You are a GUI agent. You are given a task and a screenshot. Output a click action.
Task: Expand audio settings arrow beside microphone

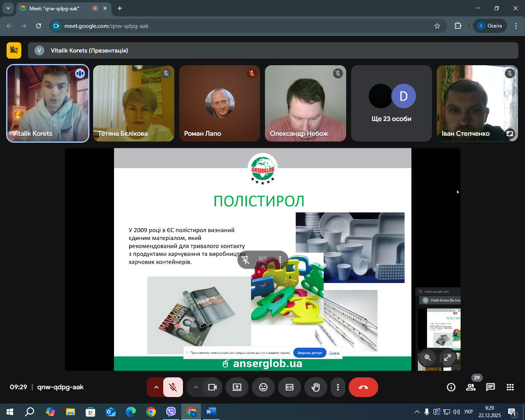(156, 387)
